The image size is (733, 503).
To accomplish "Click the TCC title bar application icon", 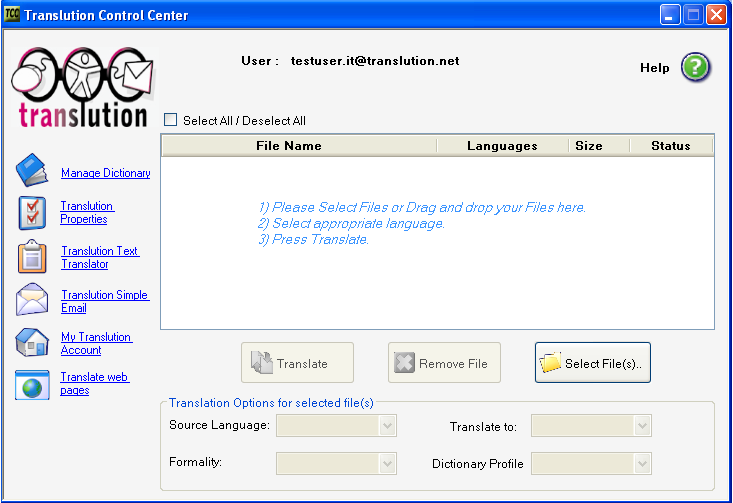I will (12, 14).
